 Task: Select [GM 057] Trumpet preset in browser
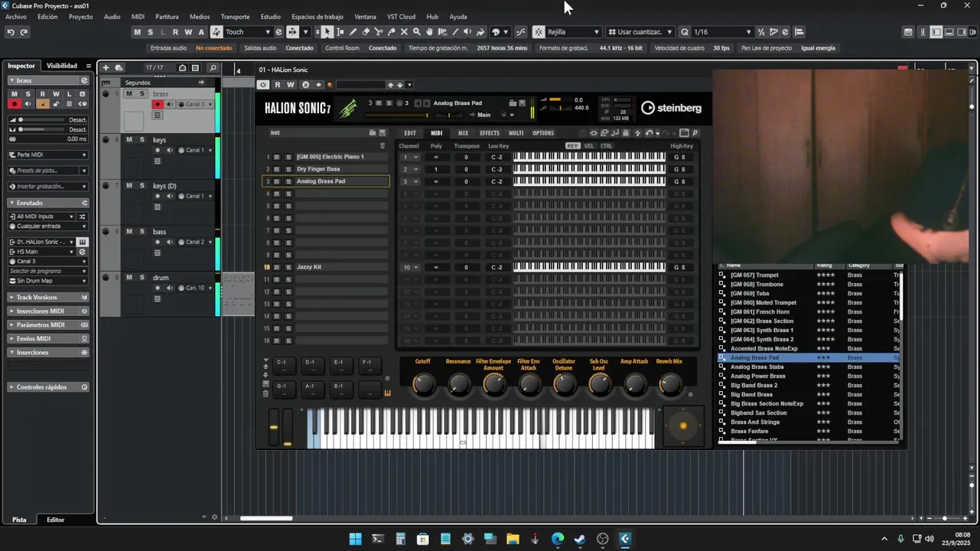coord(754,275)
